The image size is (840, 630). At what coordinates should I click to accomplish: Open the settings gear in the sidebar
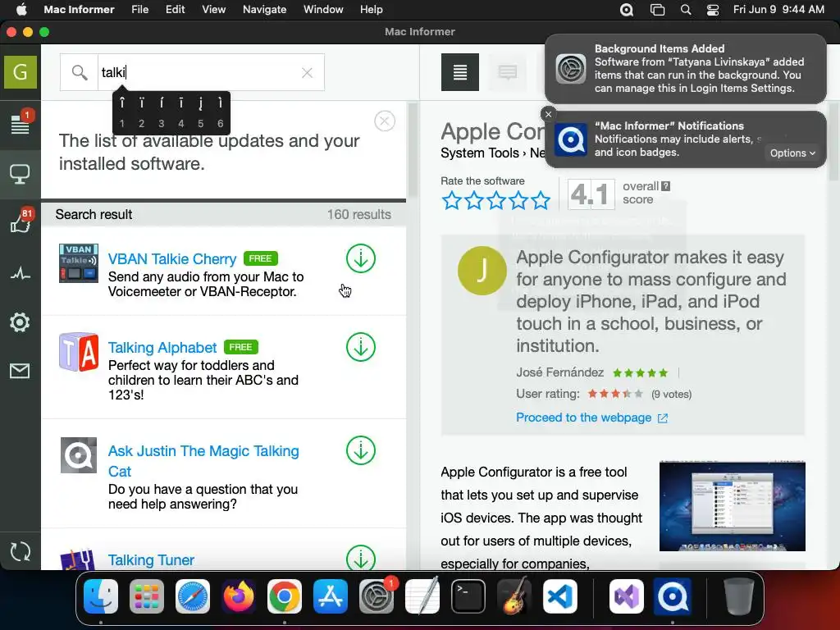tap(20, 322)
